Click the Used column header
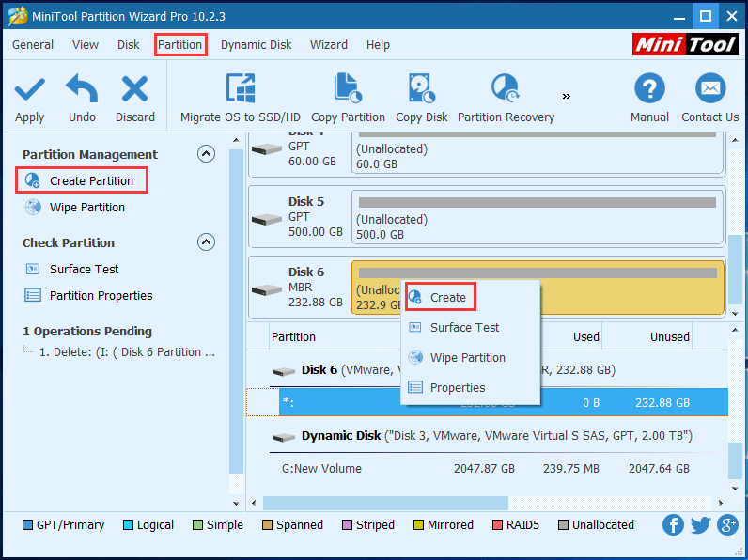748x560 pixels. 585,336
